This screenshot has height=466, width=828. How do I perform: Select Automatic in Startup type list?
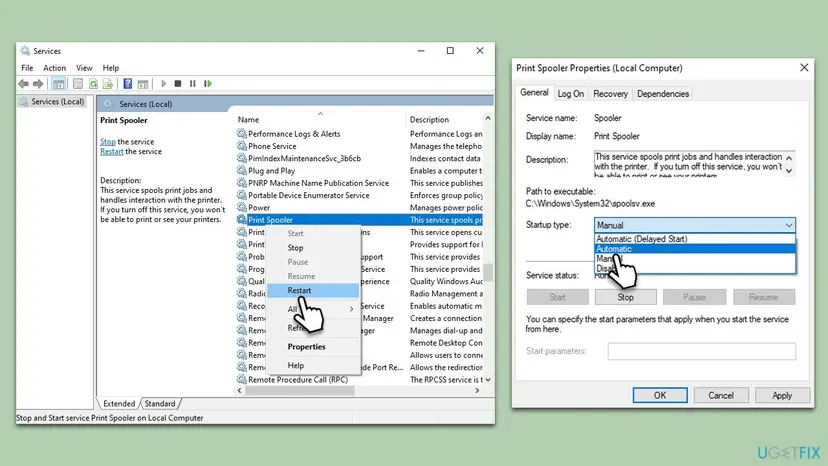click(694, 249)
